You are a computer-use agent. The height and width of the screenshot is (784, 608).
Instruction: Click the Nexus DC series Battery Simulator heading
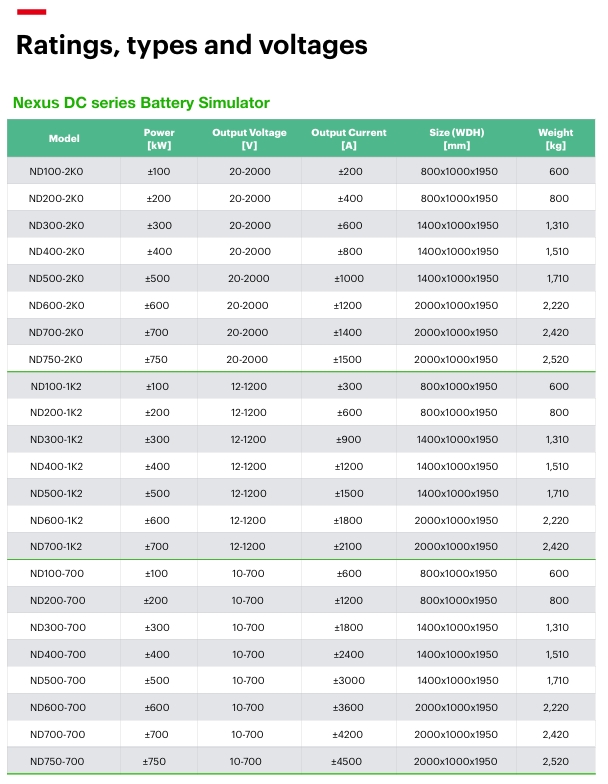pos(142,103)
